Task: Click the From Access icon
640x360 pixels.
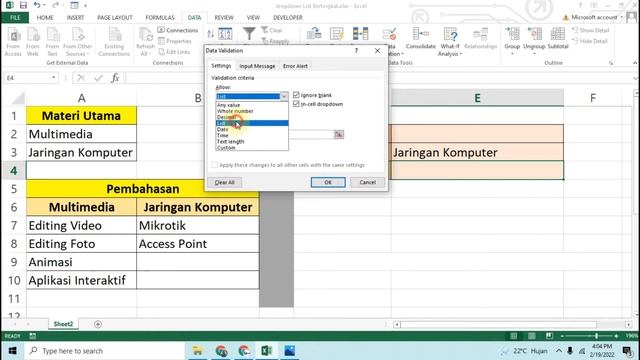Action: (x=13, y=42)
